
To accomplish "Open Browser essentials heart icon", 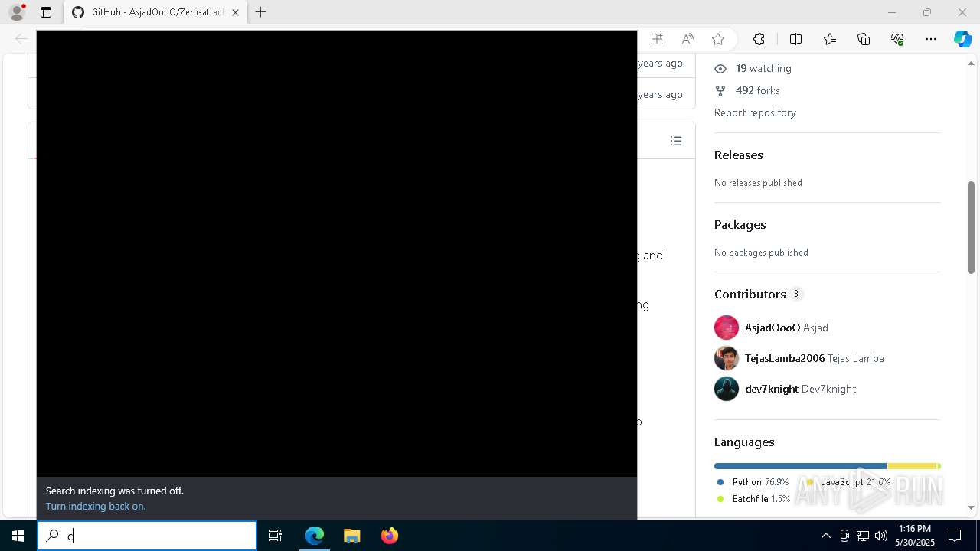I will [x=897, y=39].
